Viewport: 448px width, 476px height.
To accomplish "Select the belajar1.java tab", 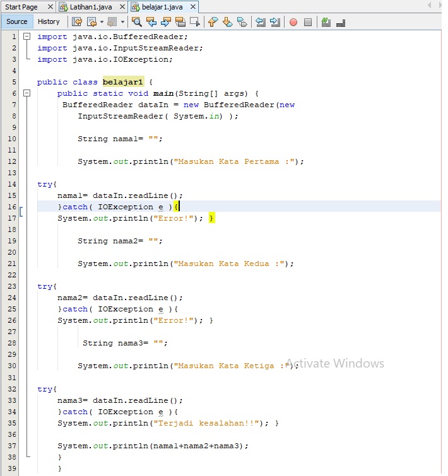I will (x=162, y=7).
